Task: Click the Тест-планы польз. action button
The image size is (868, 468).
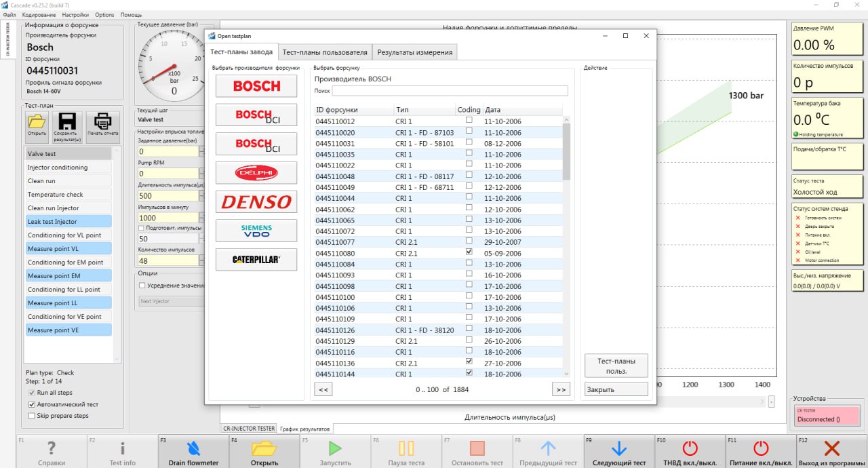Action: [616, 366]
